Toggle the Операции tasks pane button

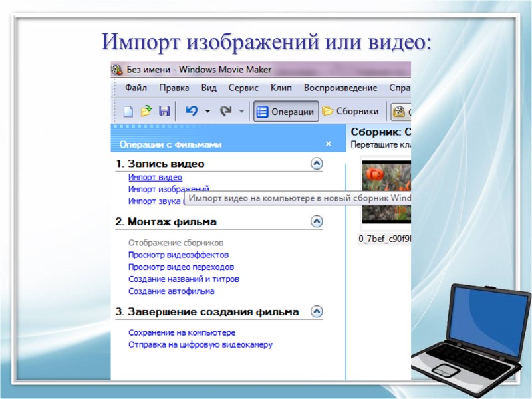tap(286, 111)
